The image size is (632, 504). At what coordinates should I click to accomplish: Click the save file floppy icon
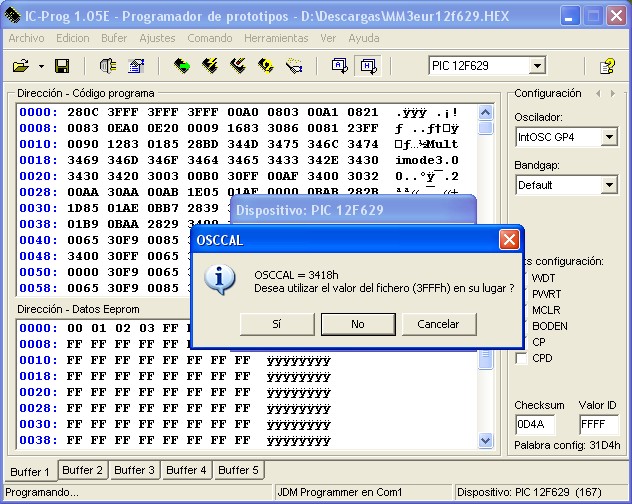pos(62,66)
